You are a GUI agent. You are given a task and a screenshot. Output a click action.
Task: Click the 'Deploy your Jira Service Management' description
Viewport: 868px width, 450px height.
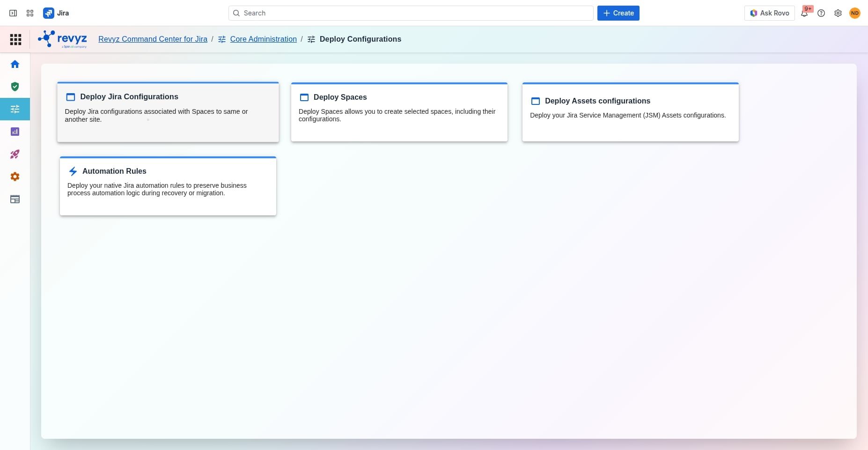coord(628,116)
